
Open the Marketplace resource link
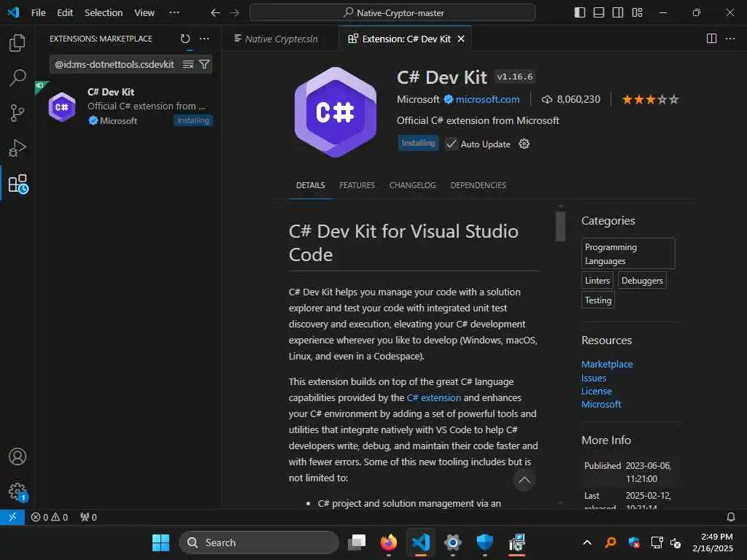click(x=607, y=365)
